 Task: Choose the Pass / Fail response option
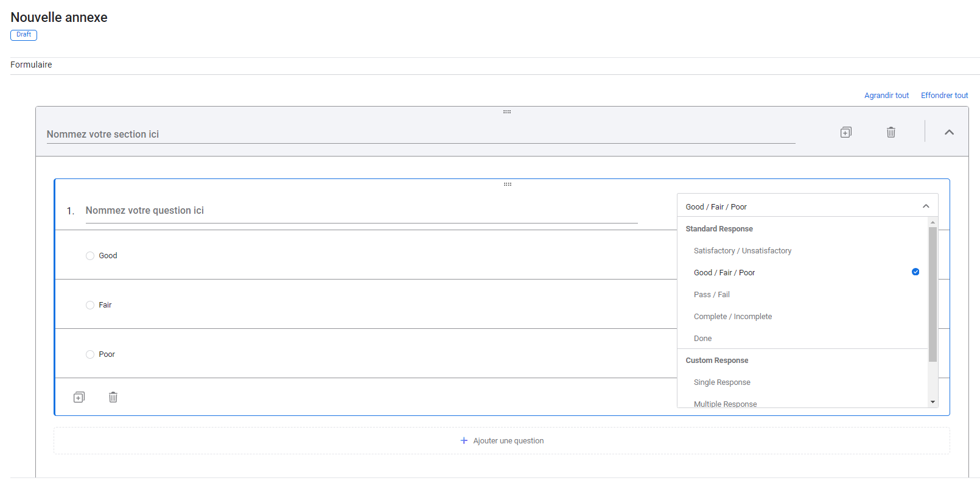[x=712, y=295]
